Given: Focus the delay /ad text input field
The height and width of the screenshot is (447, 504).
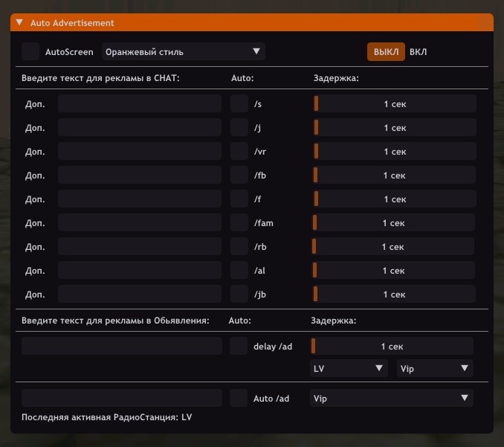Looking at the screenshot, I should pos(122,346).
